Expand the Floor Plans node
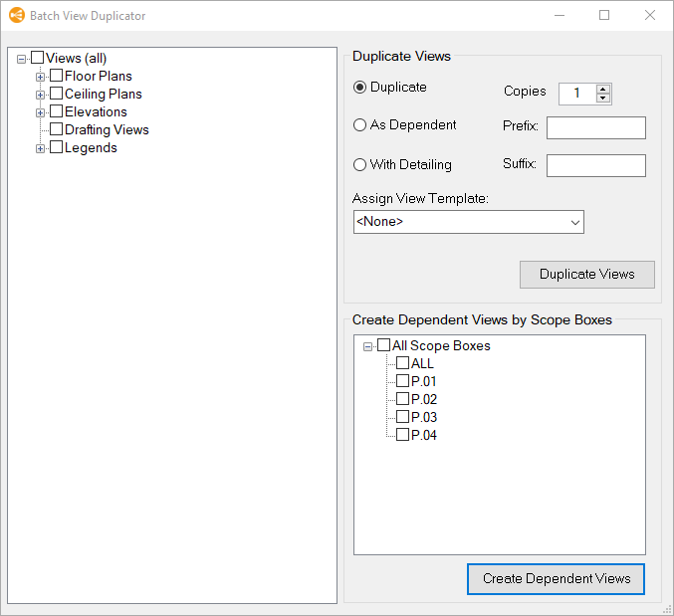This screenshot has height=616, width=674. (40, 77)
